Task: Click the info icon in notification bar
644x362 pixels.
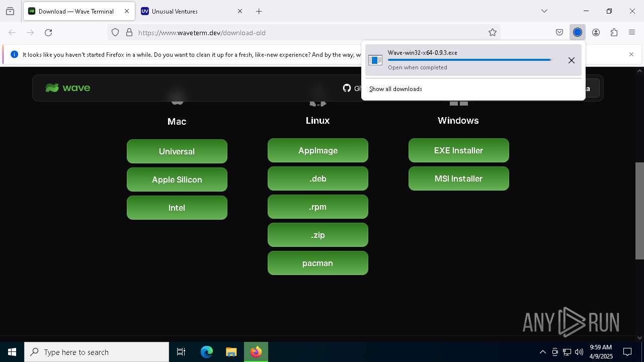Action: click(14, 54)
